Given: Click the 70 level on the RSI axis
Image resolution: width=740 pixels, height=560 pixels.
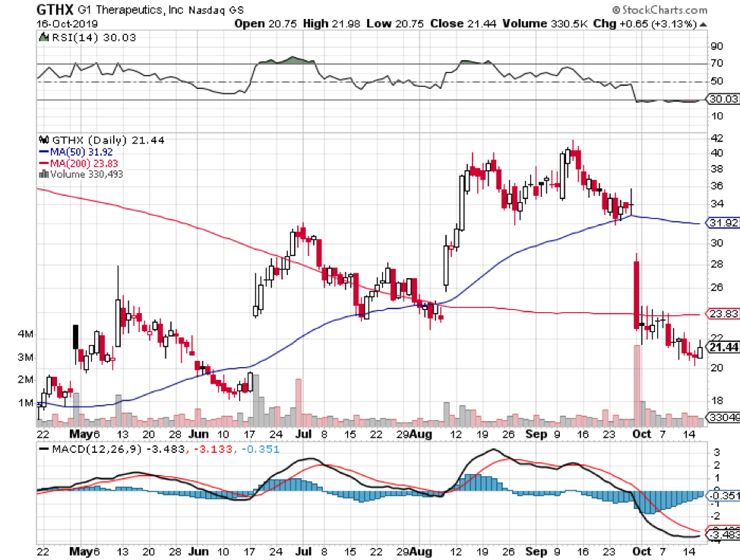Looking at the screenshot, I should click(x=717, y=63).
